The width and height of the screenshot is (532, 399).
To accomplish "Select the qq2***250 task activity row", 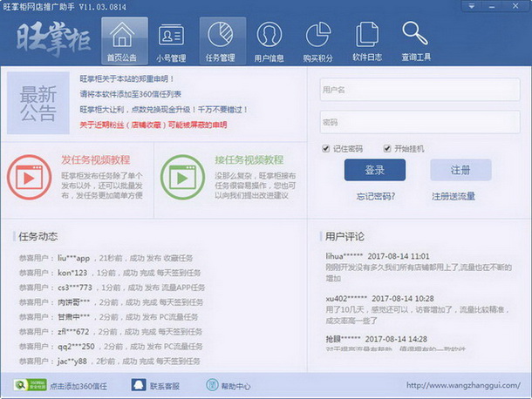I will tap(111, 347).
